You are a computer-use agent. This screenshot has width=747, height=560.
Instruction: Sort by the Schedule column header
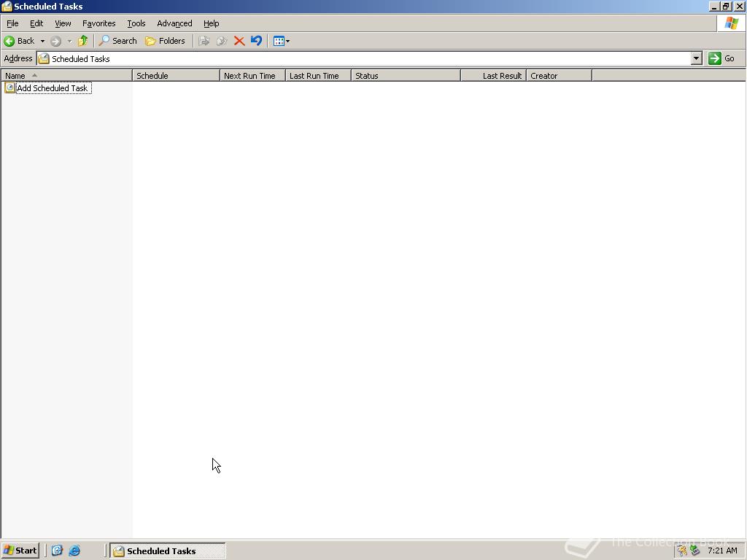click(x=177, y=76)
